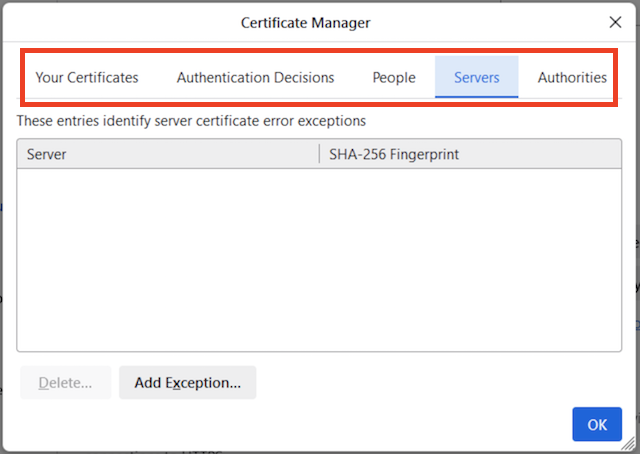Screen dimensions: 640x454
Task: Sort by SHA-256 Fingerprint column header
Action: click(x=470, y=154)
